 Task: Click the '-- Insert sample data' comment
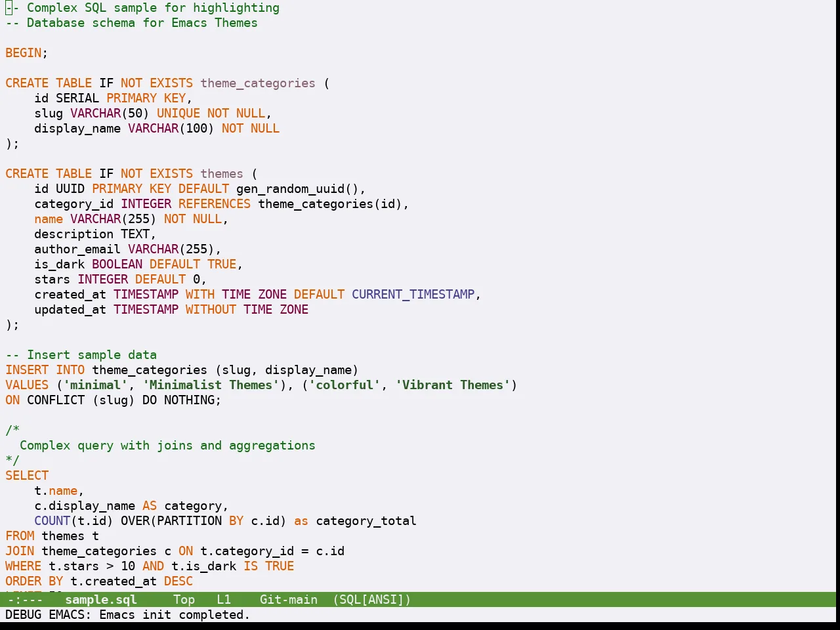click(x=81, y=355)
